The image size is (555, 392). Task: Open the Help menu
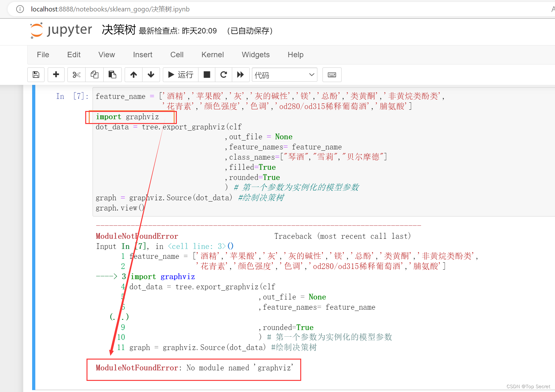[x=295, y=55]
